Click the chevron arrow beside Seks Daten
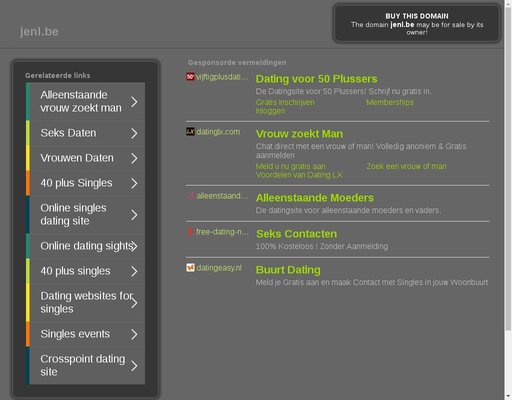The image size is (512, 400). 134,133
